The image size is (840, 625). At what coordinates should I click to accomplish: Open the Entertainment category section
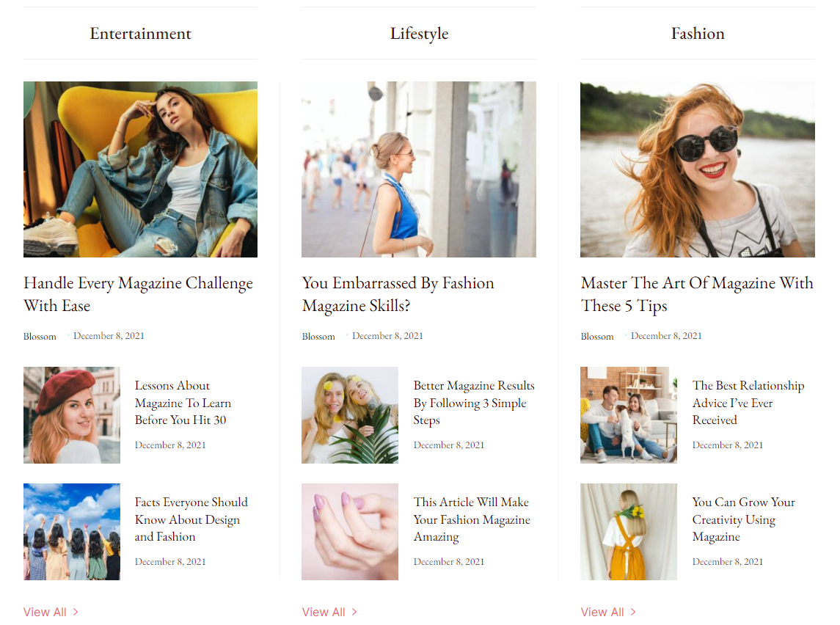click(x=140, y=33)
